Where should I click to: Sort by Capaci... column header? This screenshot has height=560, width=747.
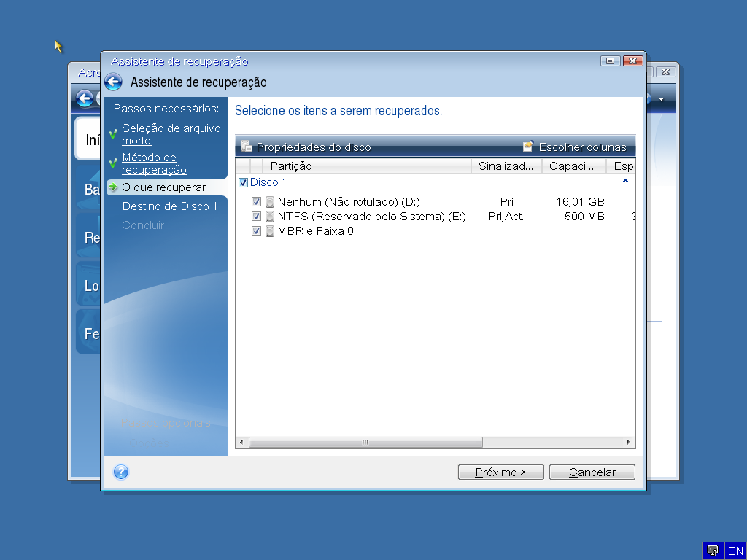574,166
